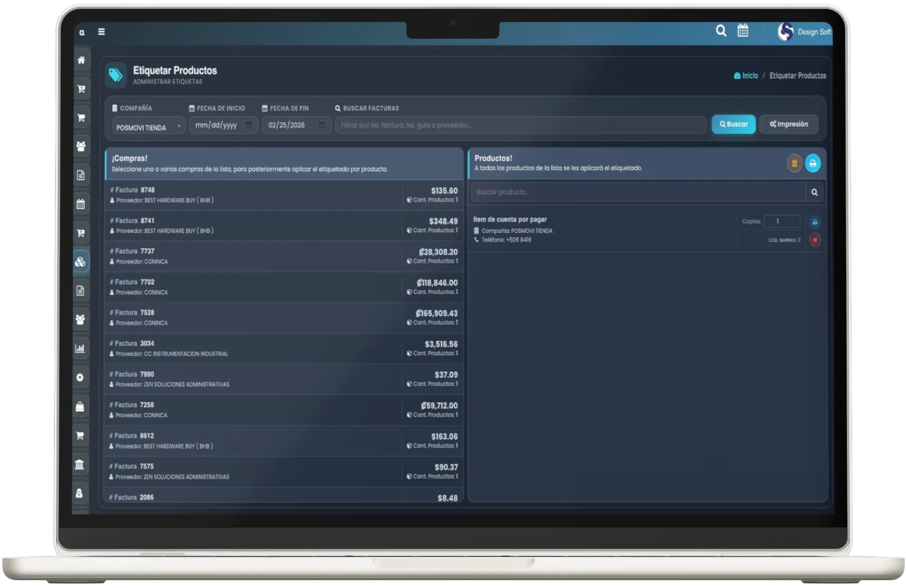Select Factura 8748 in the purchases list

[283, 195]
